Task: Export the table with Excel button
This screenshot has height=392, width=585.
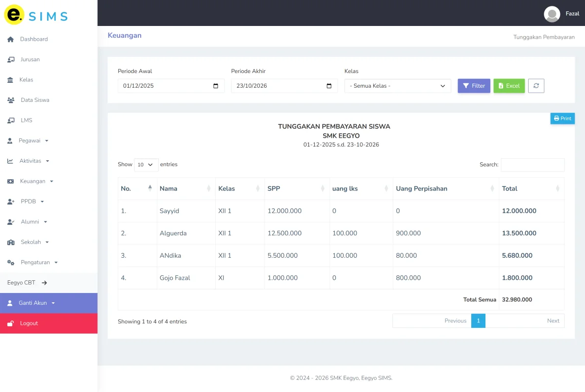Action: click(509, 86)
